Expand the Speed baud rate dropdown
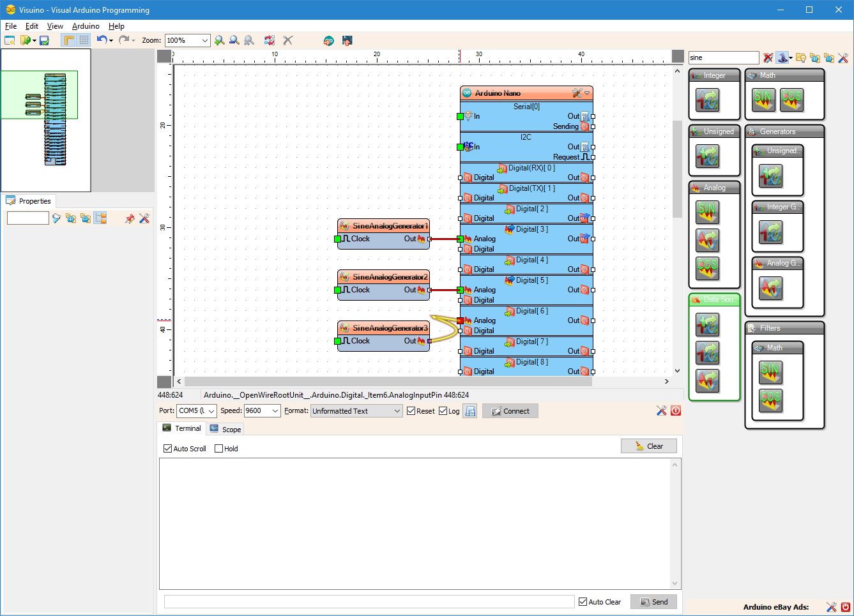854x616 pixels. [x=263, y=411]
